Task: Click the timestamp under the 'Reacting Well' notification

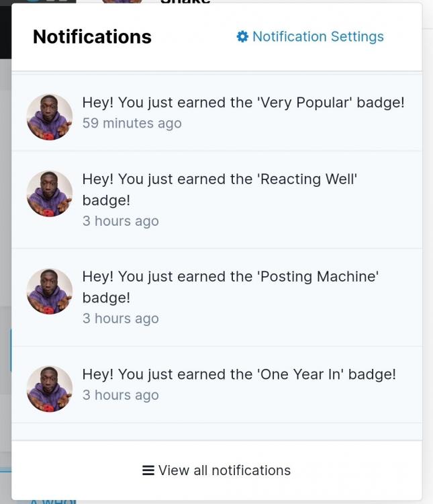Action: (121, 221)
